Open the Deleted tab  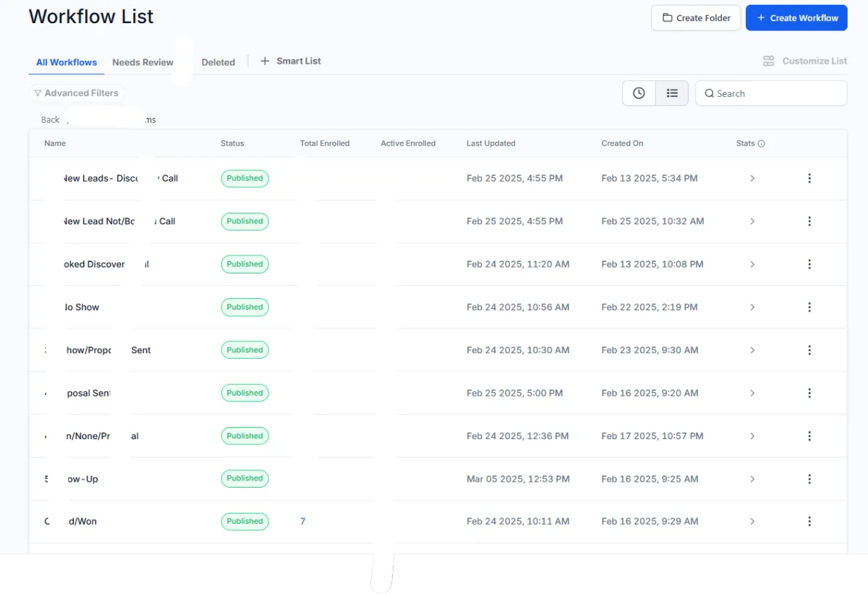click(218, 62)
